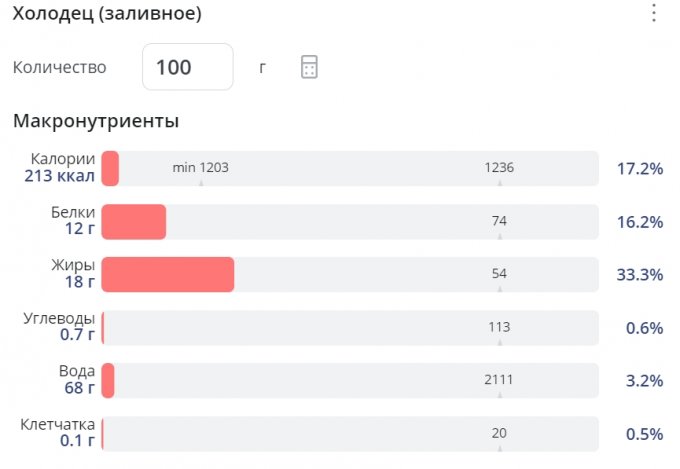Click the 16.2% protein percentage
The image size is (680, 469).
639,222
